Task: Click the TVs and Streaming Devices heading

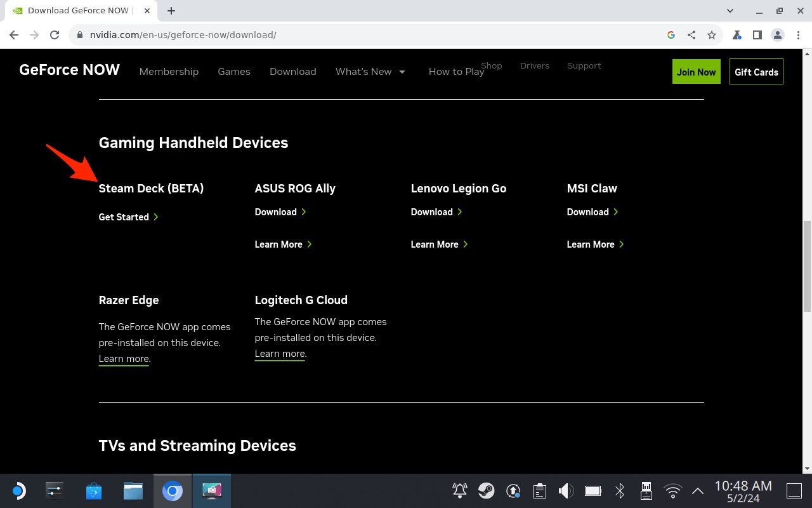Action: click(x=197, y=446)
